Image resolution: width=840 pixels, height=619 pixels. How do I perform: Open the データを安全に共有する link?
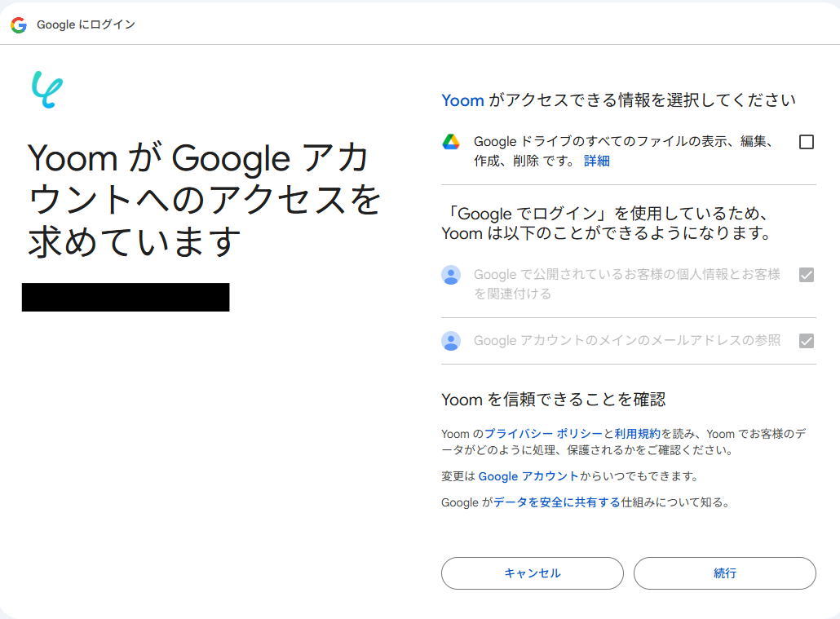pyautogui.click(x=556, y=502)
